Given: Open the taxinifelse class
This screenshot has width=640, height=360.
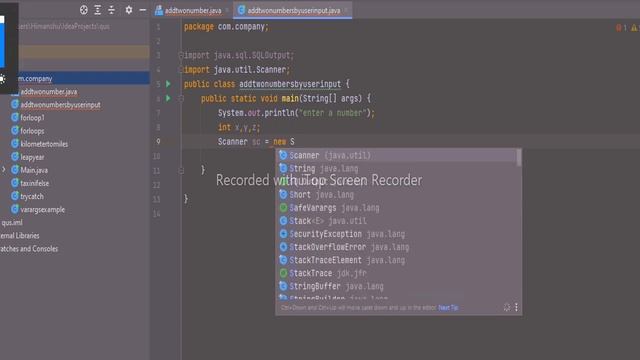Looking at the screenshot, I should [35, 183].
